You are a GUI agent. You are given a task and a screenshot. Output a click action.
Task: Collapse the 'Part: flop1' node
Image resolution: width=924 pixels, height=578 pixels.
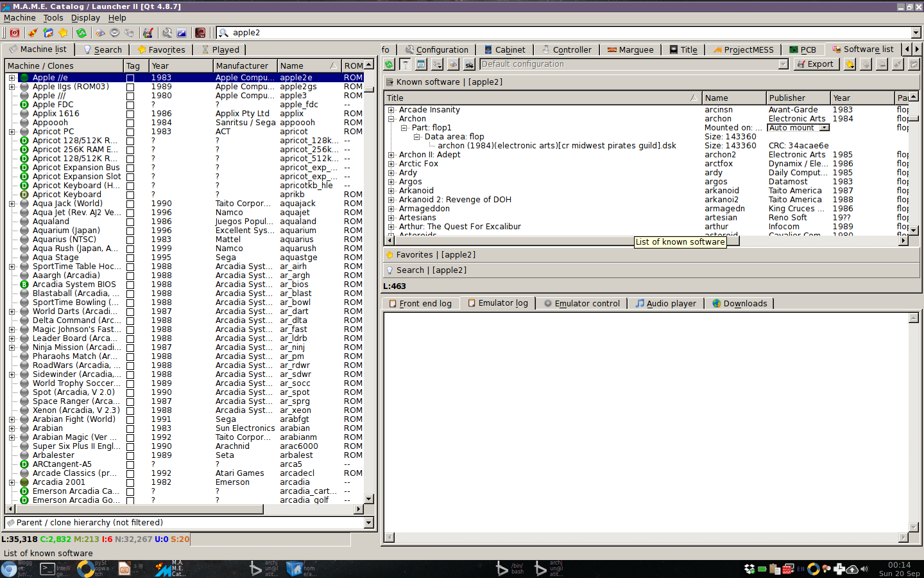[404, 128]
